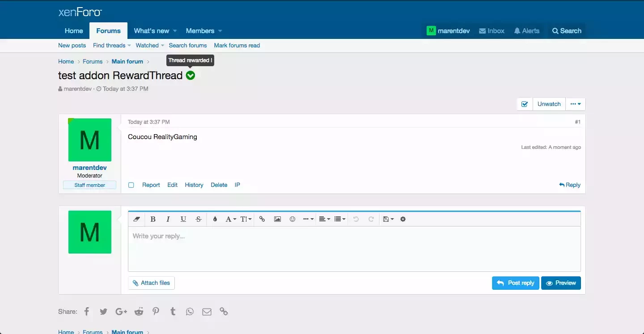Apply italic formatting in the reply editor

(168, 219)
